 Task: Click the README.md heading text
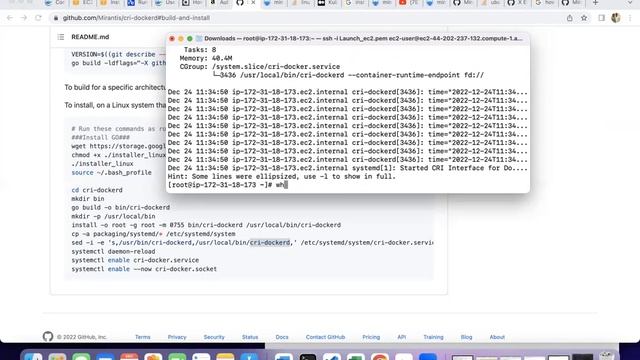click(90, 37)
